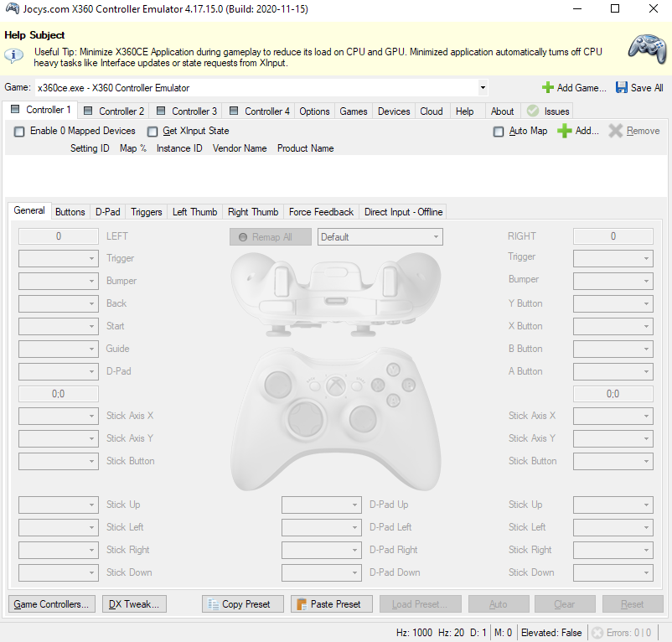This screenshot has width=672, height=642.
Task: Select the Triggers sub-tab
Action: [x=147, y=212]
